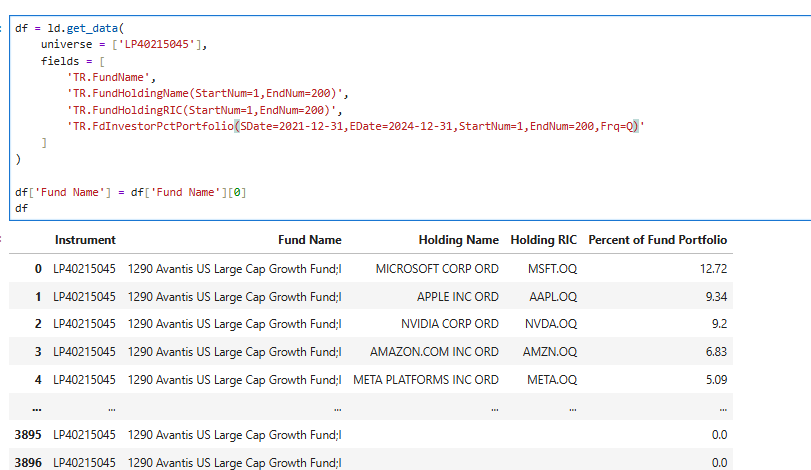
Task: Click row index 0 in the table
Action: (x=38, y=269)
